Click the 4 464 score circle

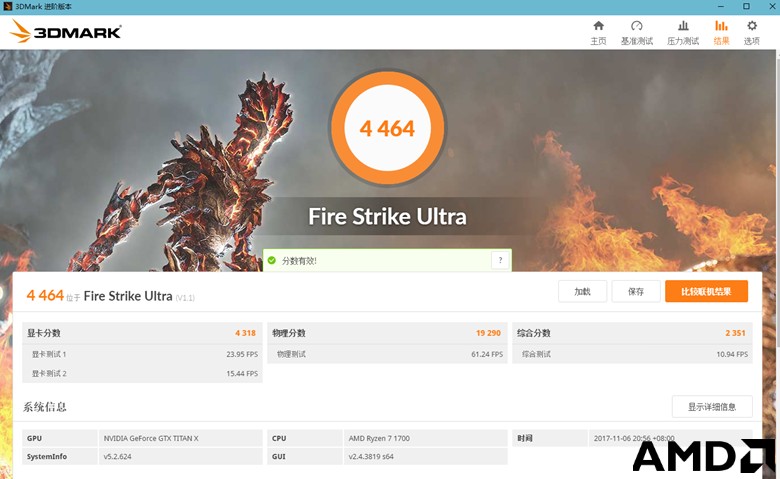click(388, 128)
